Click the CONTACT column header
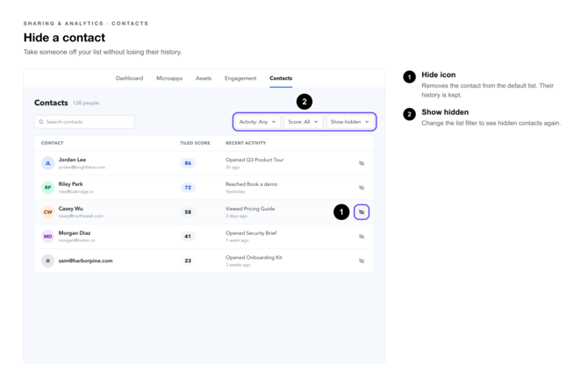Image resolution: width=588 pixels, height=378 pixels. coord(52,143)
